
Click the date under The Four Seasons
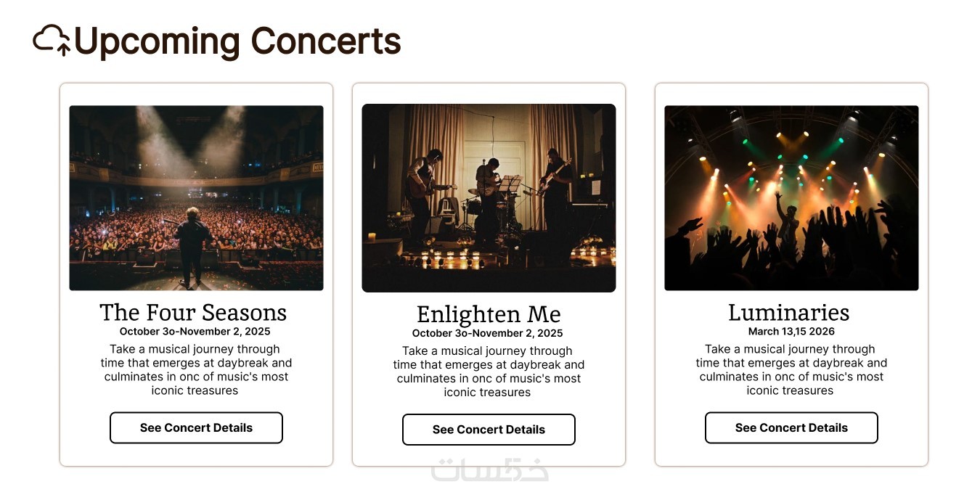tap(195, 332)
